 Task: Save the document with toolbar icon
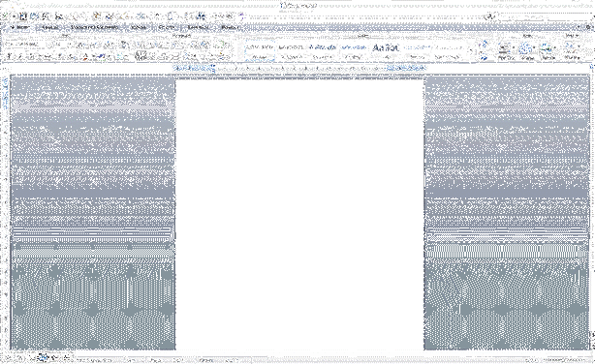(x=22, y=16)
